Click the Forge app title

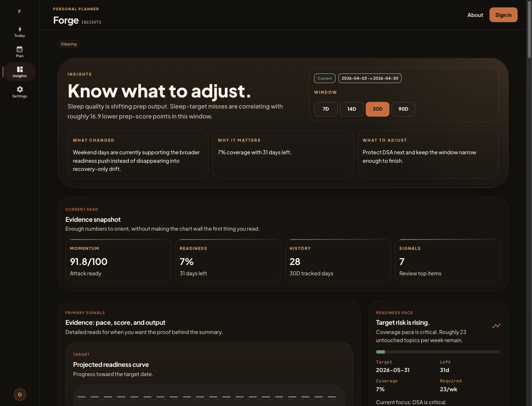66,20
